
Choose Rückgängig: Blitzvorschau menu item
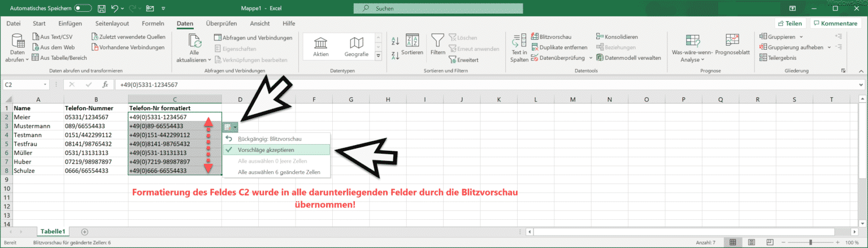tap(275, 139)
